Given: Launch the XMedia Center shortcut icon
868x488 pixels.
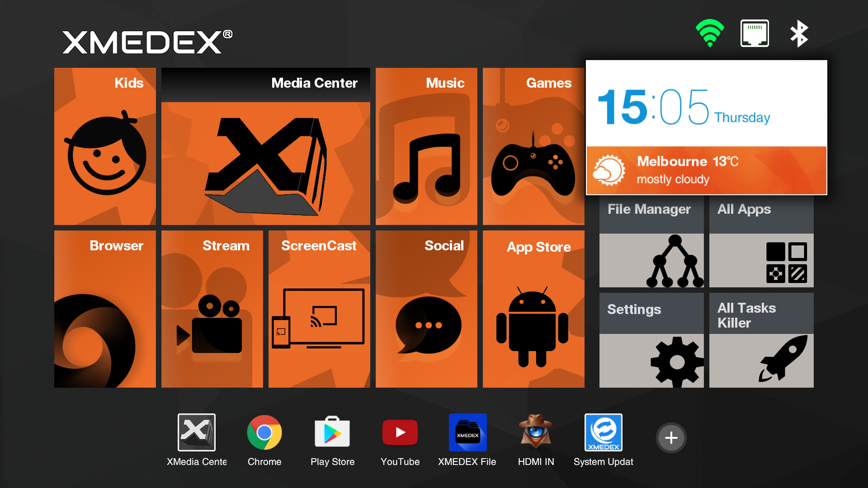Looking at the screenshot, I should coord(197,432).
